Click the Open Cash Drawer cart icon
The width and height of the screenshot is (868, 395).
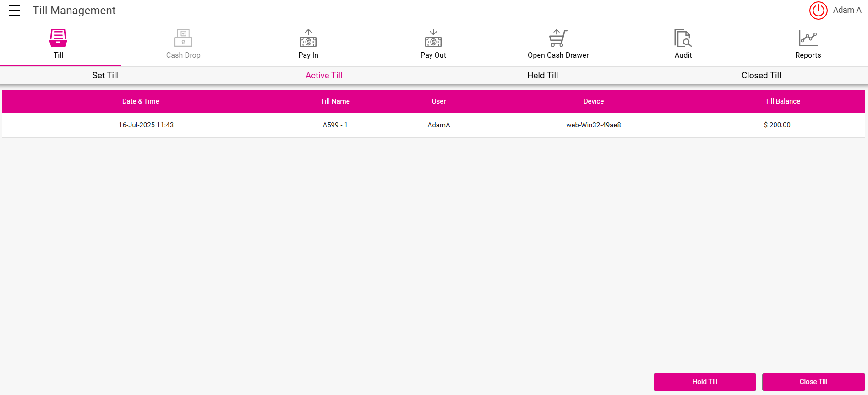558,38
